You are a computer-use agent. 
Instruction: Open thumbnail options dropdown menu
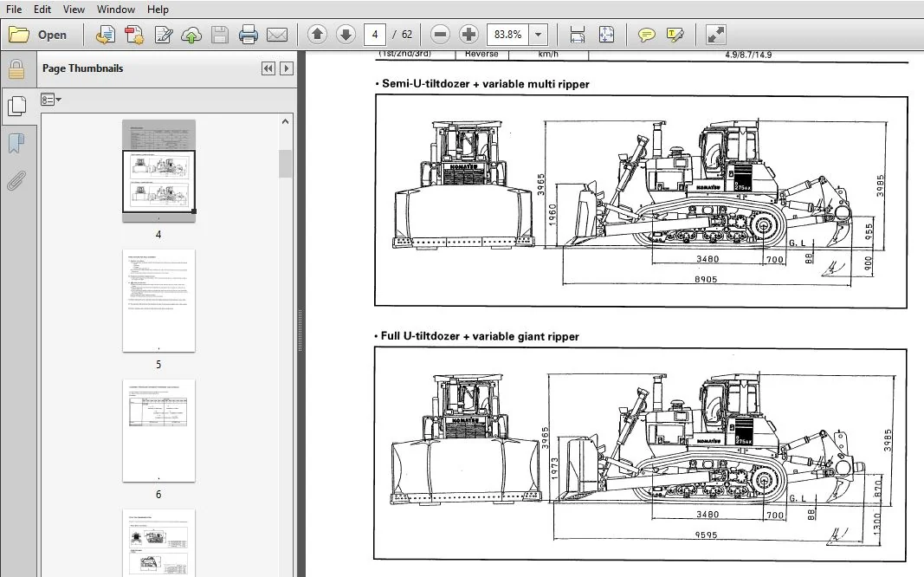click(x=51, y=100)
